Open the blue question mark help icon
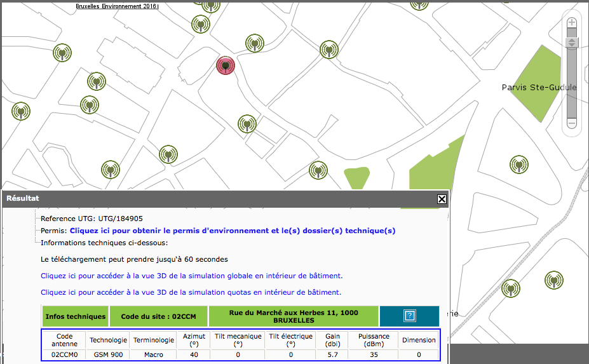The height and width of the screenshot is (364, 589). click(x=409, y=316)
